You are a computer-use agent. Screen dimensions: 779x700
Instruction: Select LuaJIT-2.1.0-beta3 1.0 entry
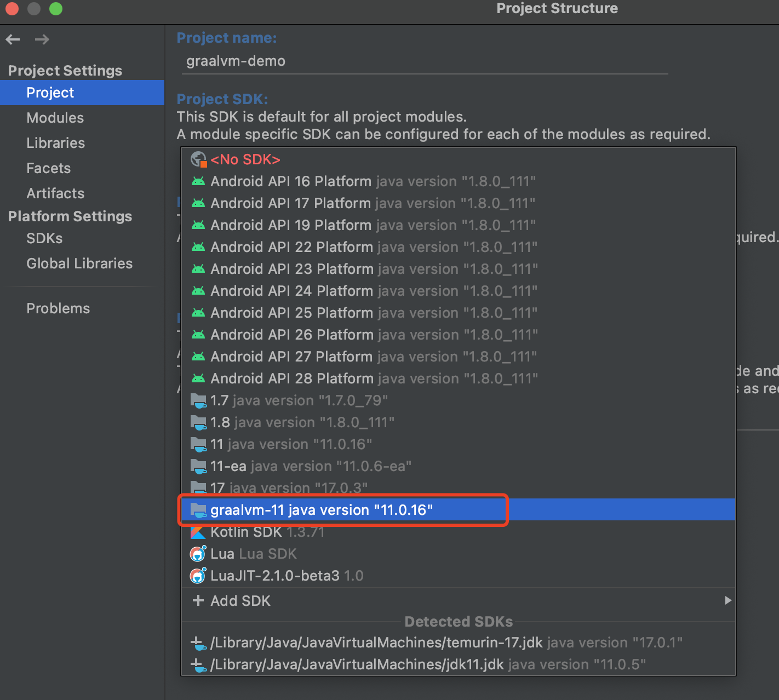tap(458, 576)
